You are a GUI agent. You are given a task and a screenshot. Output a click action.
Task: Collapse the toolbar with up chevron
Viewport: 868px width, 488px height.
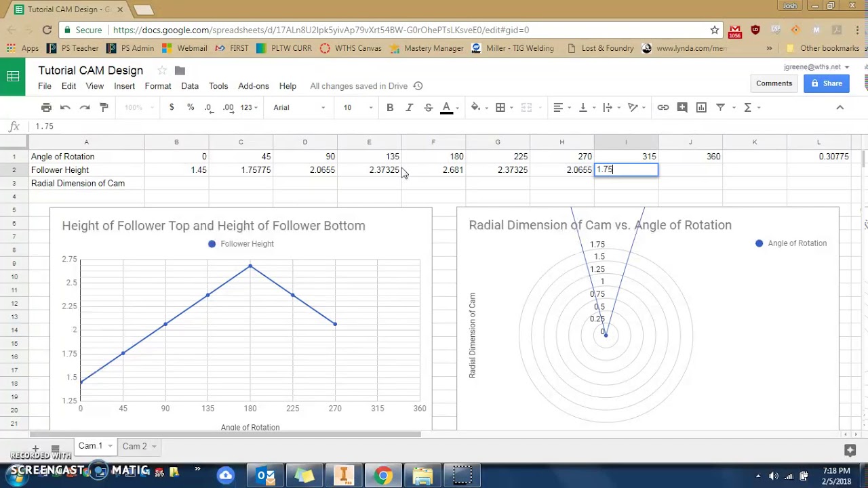pos(840,107)
